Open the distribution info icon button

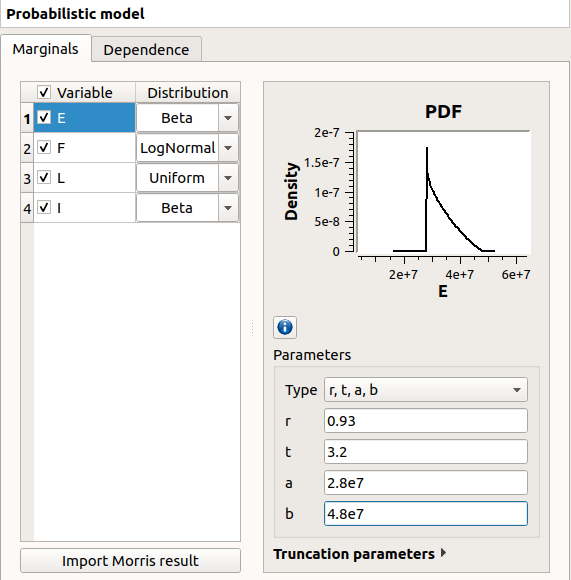(x=285, y=327)
